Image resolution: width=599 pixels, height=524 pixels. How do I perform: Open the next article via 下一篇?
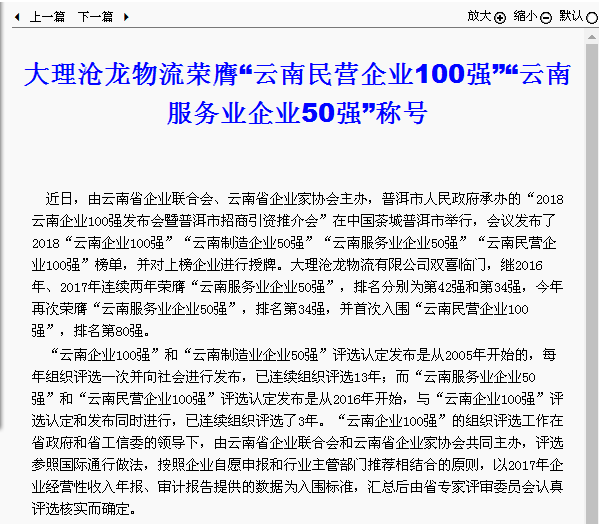click(x=96, y=17)
